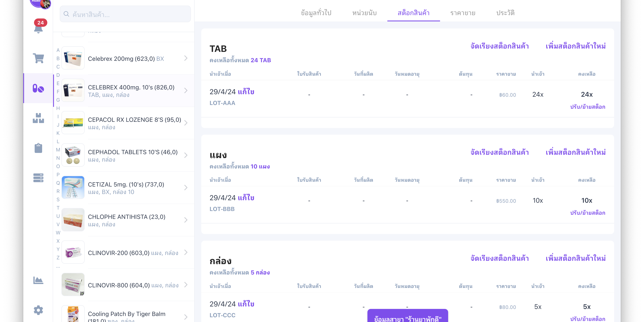Switch to the ราคาขาย tab
The height and width of the screenshot is (322, 644).
[463, 13]
